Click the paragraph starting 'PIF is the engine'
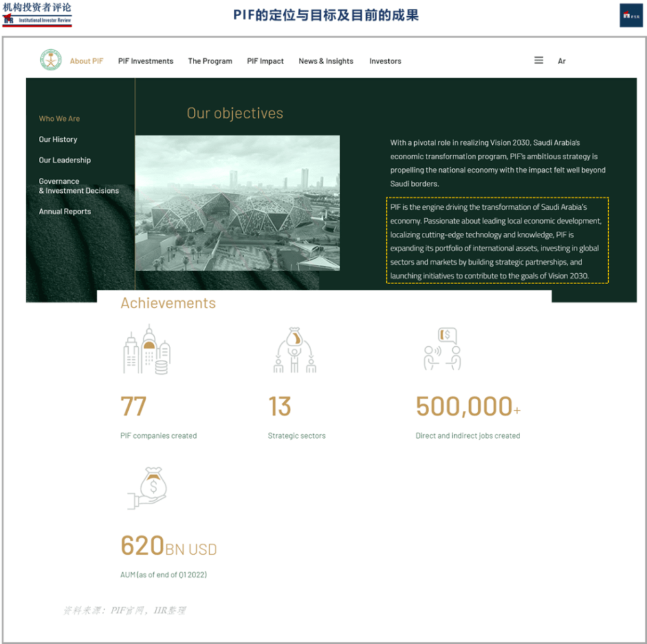Screen dimensions: 647x644 tap(497, 241)
